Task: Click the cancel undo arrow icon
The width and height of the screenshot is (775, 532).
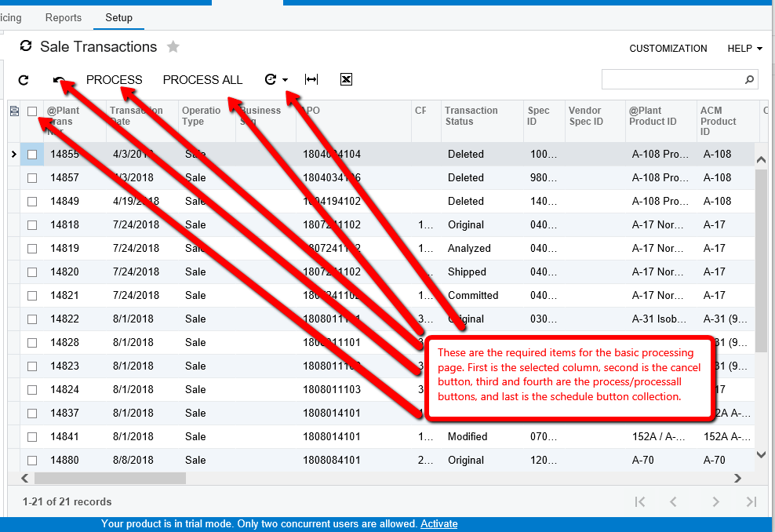Action: tap(60, 80)
